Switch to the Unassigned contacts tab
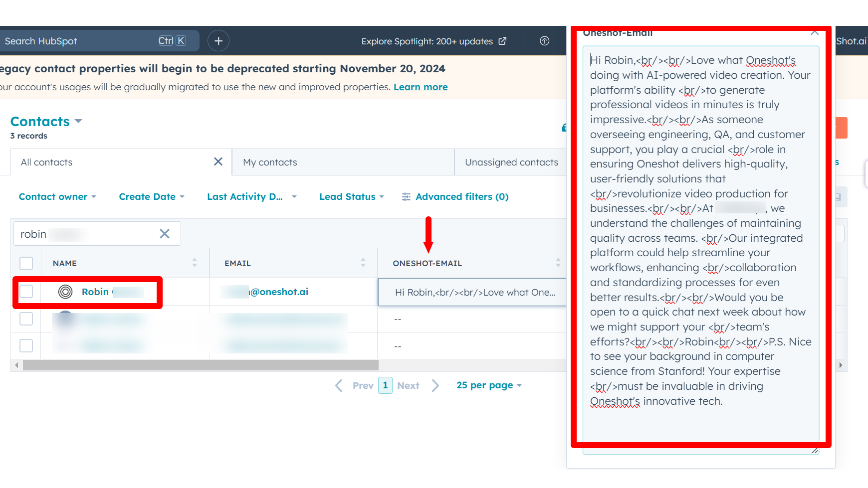Screen dimensions: 868x488 point(511,163)
